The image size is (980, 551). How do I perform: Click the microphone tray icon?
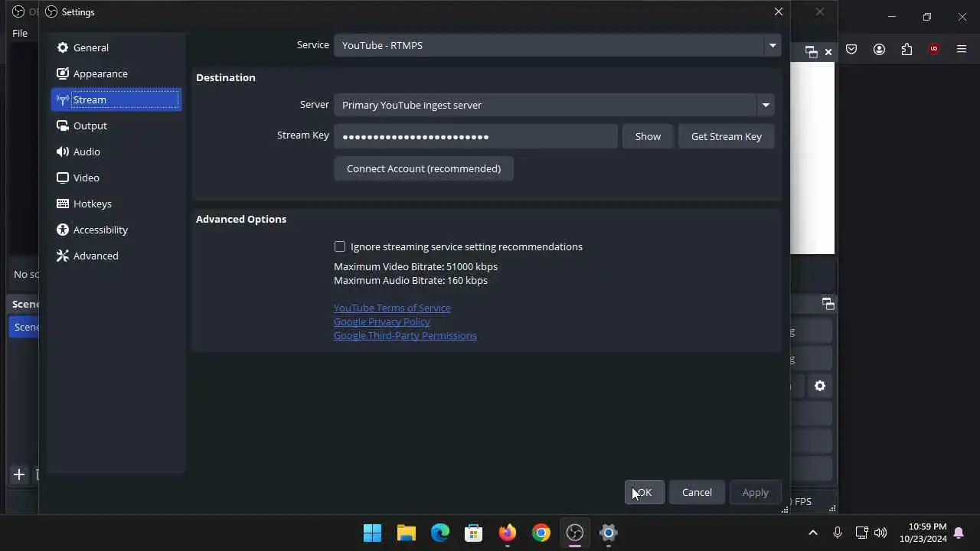(x=838, y=533)
